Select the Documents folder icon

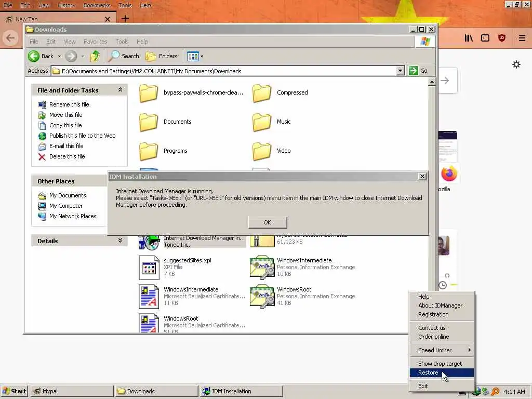point(149,122)
